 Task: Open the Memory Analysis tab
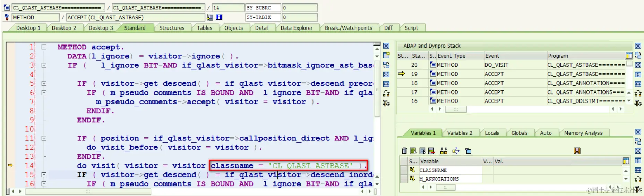(583, 133)
